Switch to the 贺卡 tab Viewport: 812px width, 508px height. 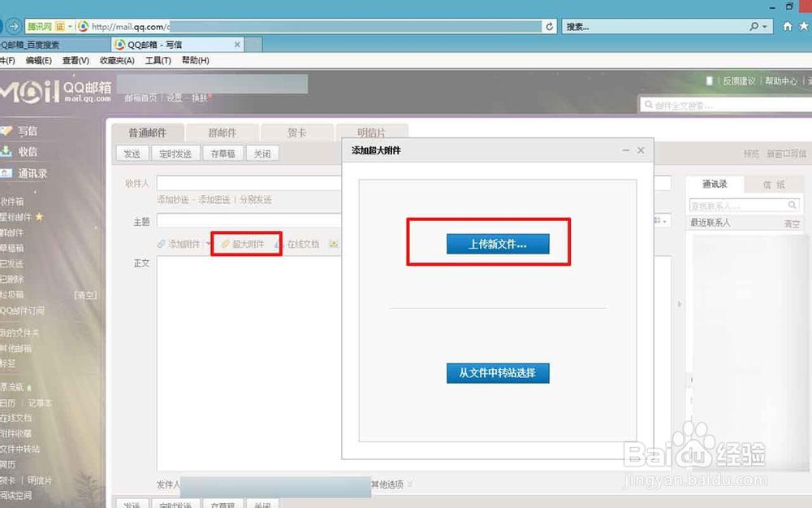coord(296,132)
